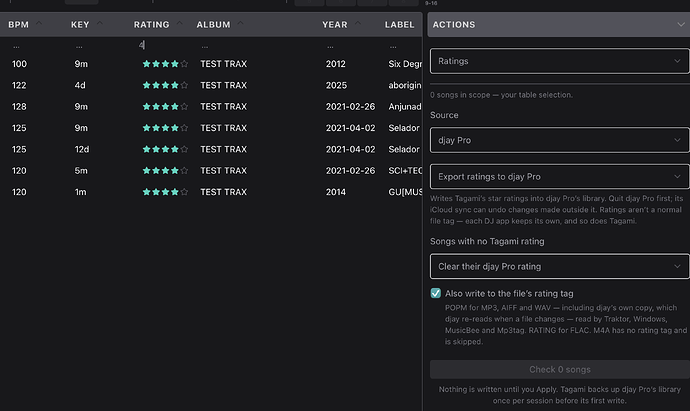Click key value 12d
690x411 pixels.
81,149
